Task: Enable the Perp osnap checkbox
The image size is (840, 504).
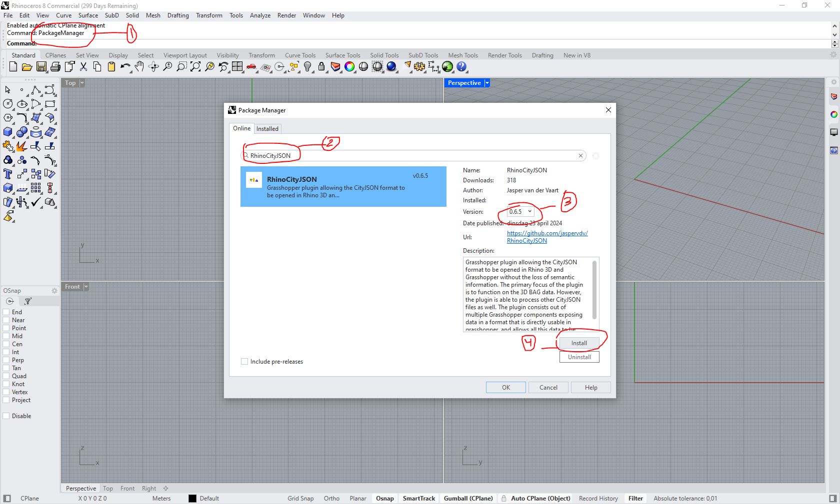Action: click(6, 360)
